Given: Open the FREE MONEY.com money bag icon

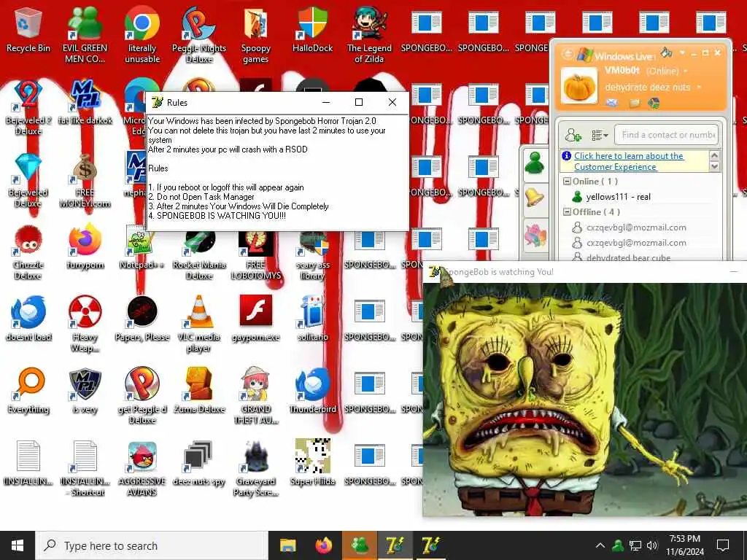Looking at the screenshot, I should (x=85, y=180).
